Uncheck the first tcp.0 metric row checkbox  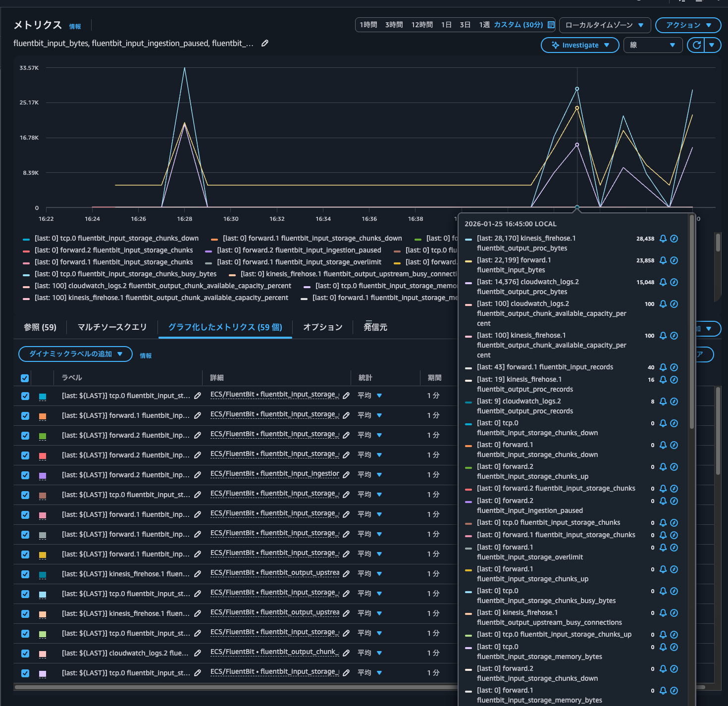(25, 396)
